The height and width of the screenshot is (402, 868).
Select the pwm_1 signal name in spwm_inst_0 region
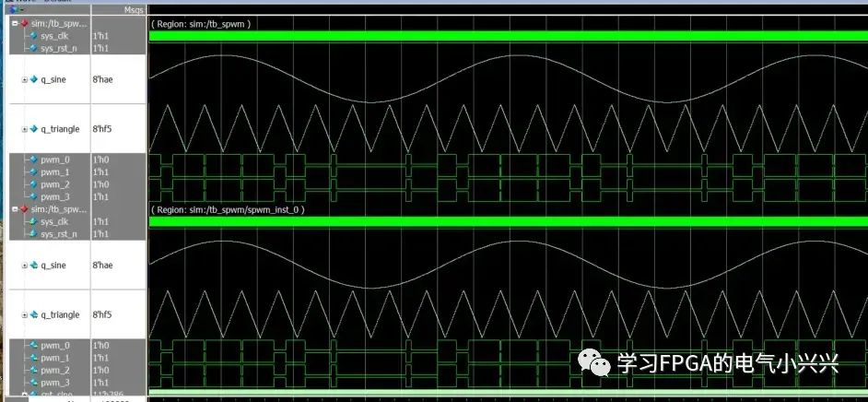(55, 358)
